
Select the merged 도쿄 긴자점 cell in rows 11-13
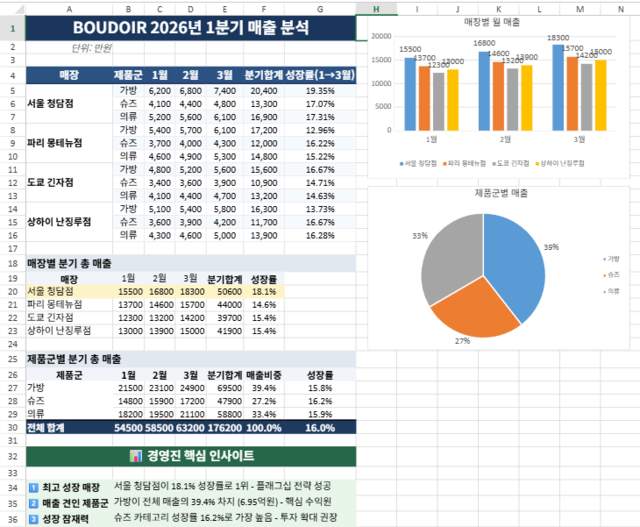pos(69,182)
